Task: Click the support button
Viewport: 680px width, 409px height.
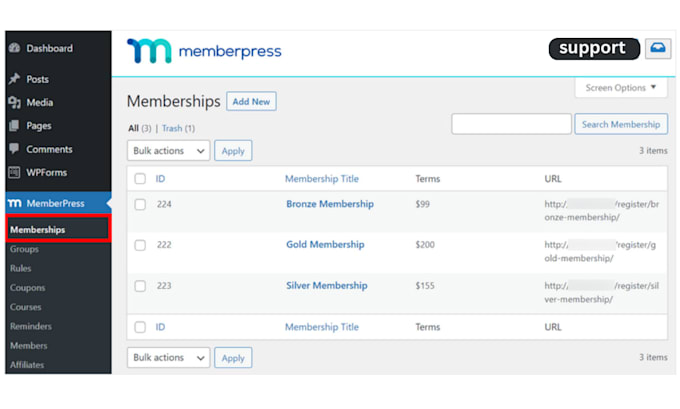Action: [x=594, y=48]
